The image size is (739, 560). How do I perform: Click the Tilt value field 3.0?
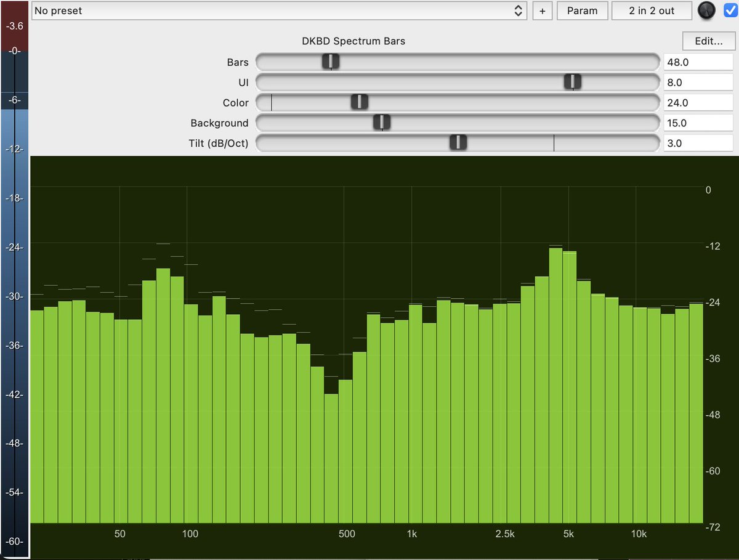tap(698, 143)
